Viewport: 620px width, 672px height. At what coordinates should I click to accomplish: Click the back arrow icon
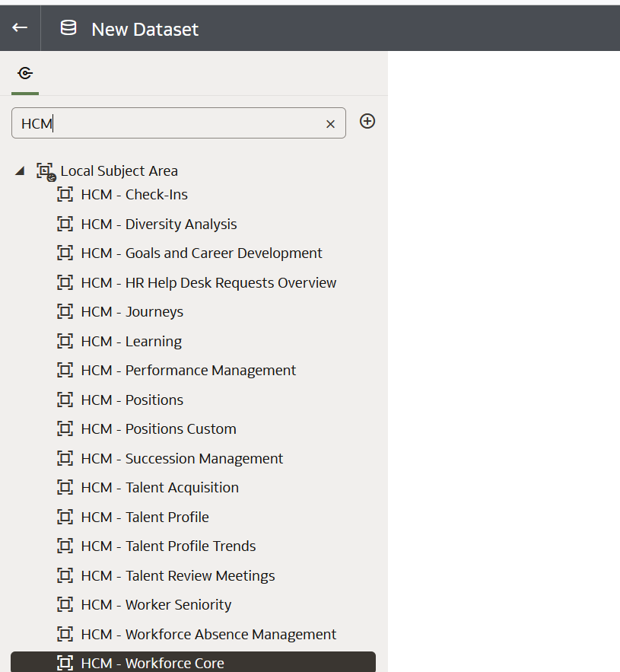(20, 28)
